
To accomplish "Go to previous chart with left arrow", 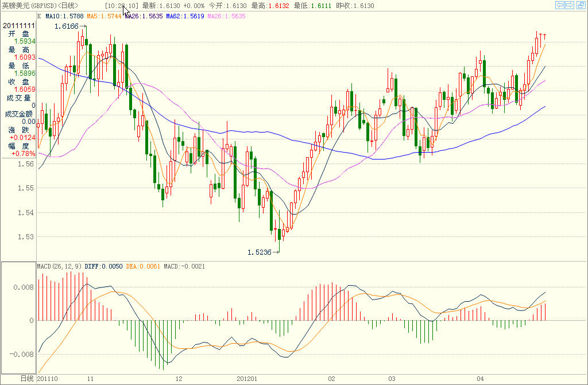I will point(560,5).
